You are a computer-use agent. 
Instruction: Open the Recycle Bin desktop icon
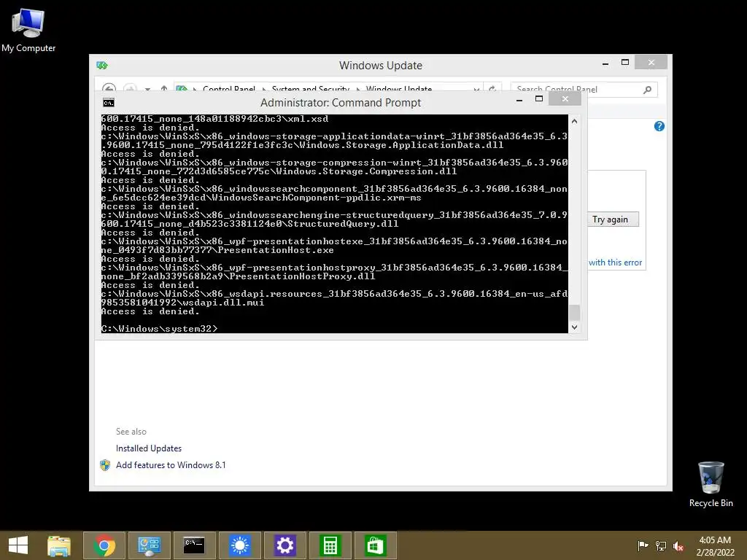point(711,484)
